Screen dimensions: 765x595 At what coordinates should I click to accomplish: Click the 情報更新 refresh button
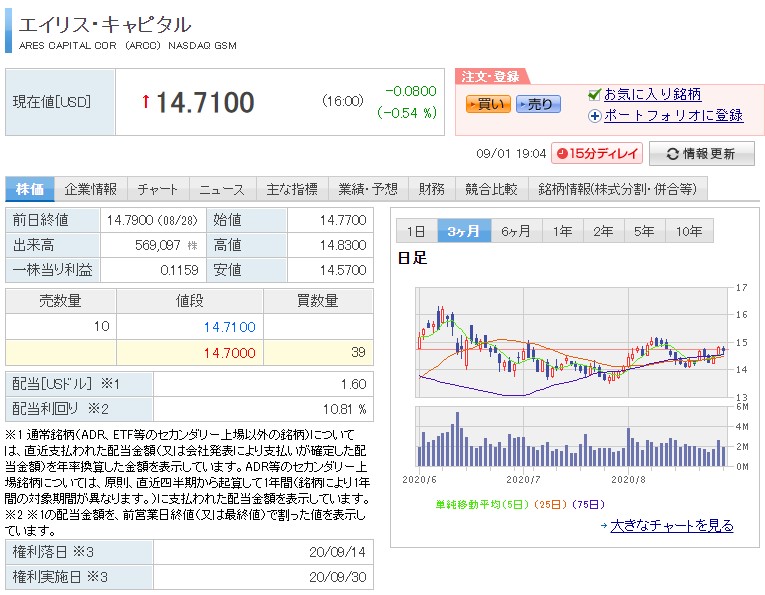702,154
